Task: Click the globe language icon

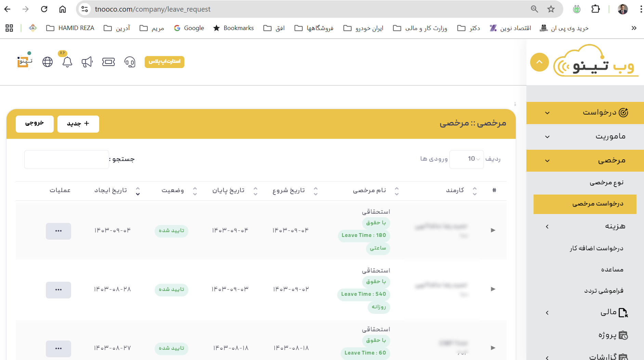Action: pyautogui.click(x=48, y=62)
